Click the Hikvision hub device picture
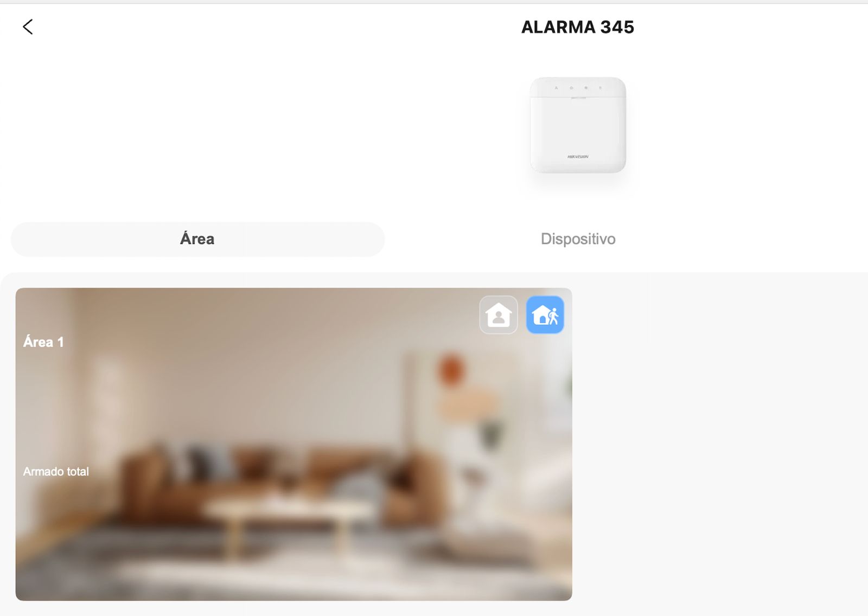The image size is (868, 616). (578, 125)
